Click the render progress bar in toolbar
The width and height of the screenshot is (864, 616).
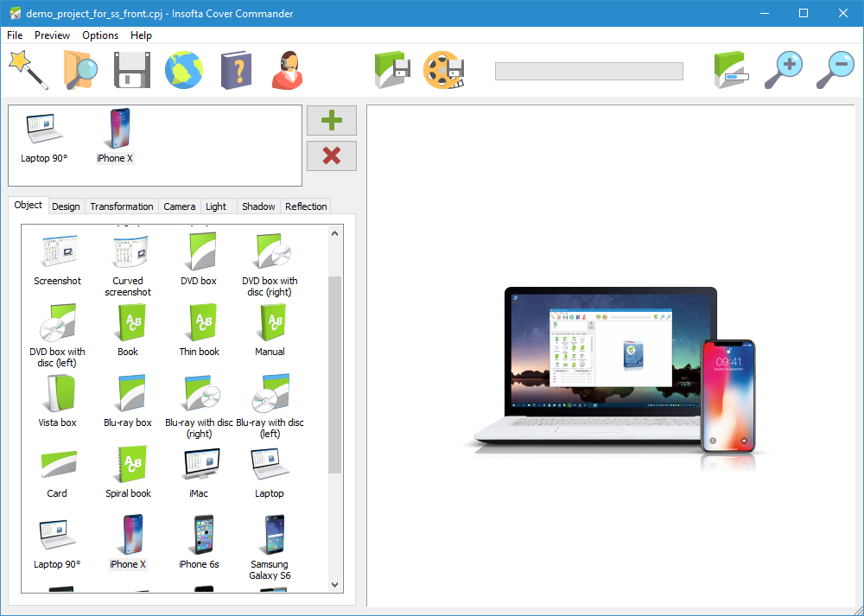coord(589,71)
